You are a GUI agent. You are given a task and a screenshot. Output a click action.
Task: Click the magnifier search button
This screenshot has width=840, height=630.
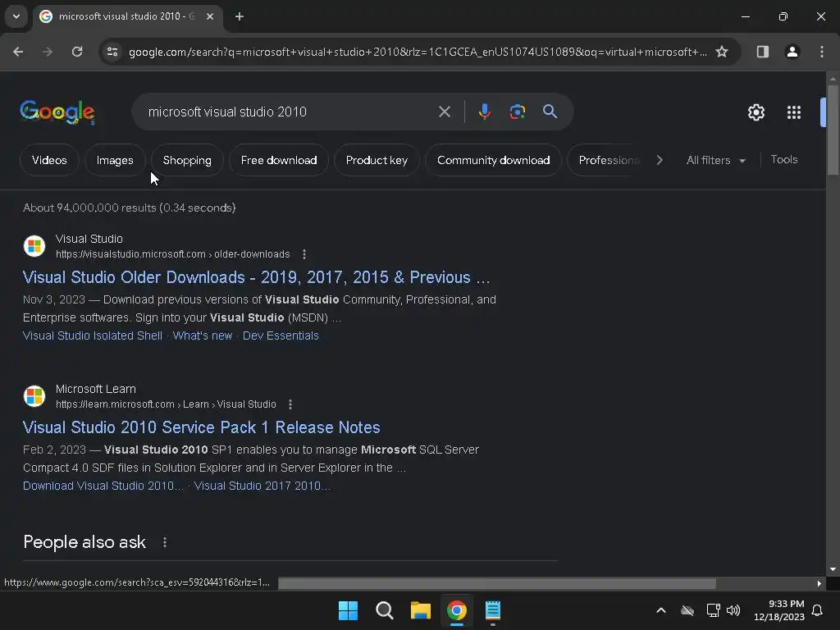point(550,112)
